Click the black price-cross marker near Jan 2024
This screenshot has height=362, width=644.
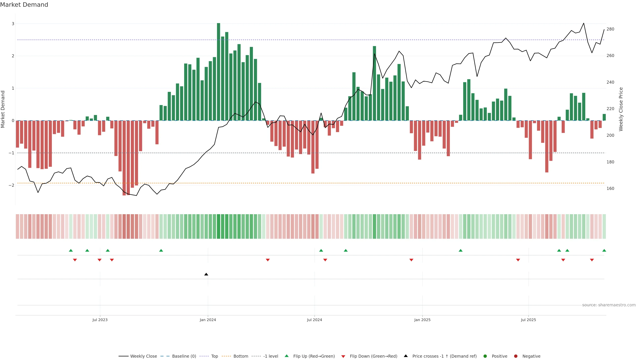pyautogui.click(x=206, y=274)
